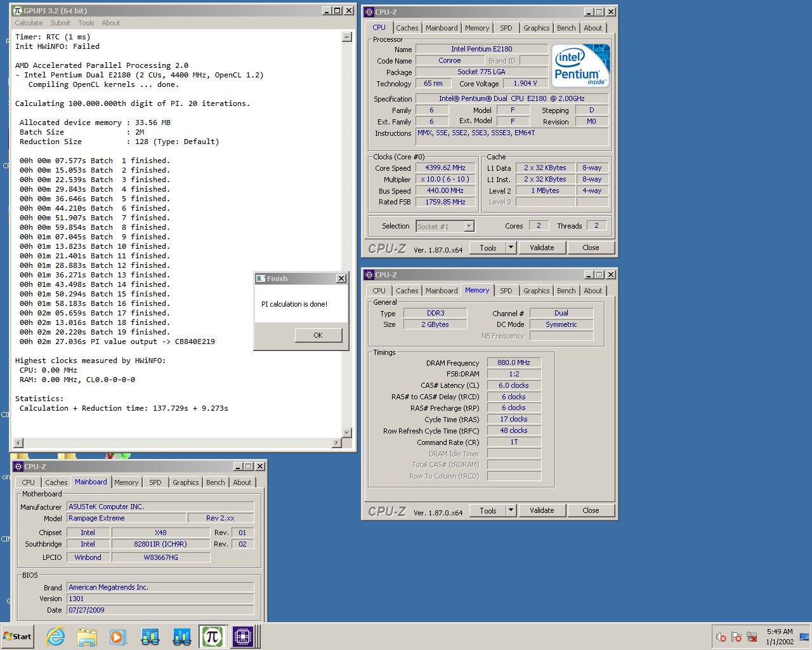Switch to About tab in Mainboard window
This screenshot has width=812, height=650.
[x=242, y=482]
